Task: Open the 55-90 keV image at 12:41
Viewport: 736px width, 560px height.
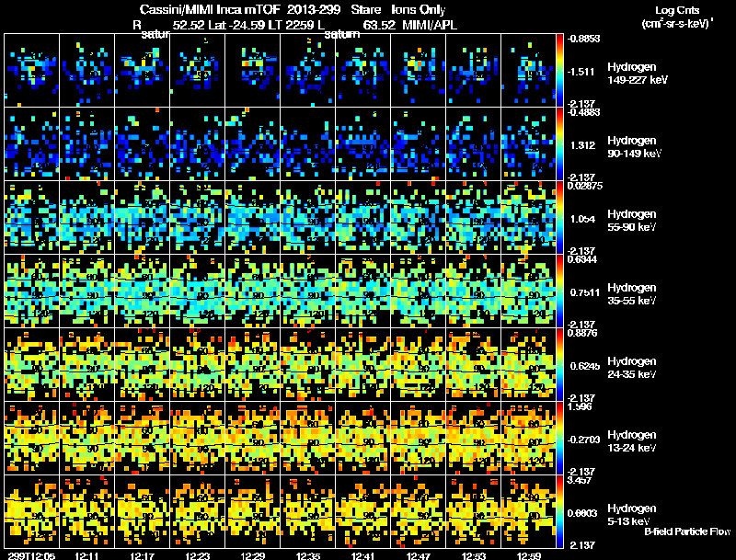Action: 362,218
